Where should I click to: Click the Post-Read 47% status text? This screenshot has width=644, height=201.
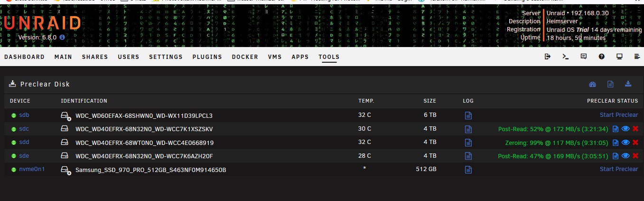tap(553, 156)
